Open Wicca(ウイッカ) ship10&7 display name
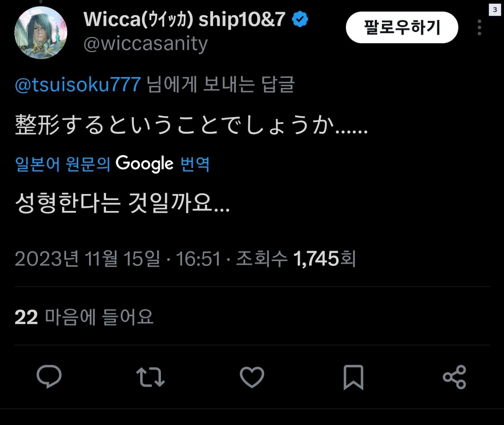504x425 pixels. pos(185,19)
